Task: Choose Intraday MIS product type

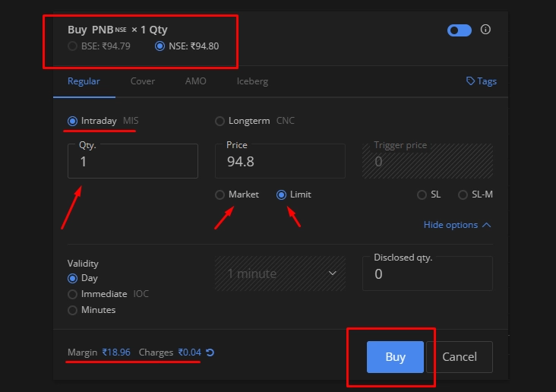Action: tap(103, 121)
